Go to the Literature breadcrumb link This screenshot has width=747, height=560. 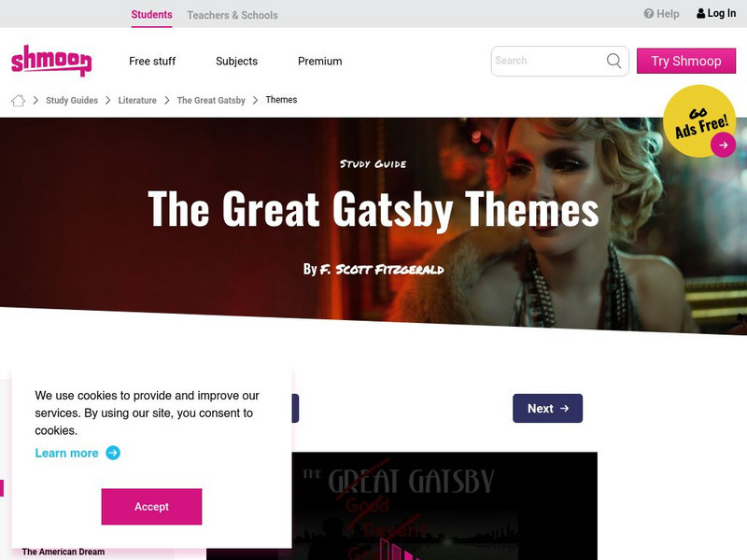137,101
